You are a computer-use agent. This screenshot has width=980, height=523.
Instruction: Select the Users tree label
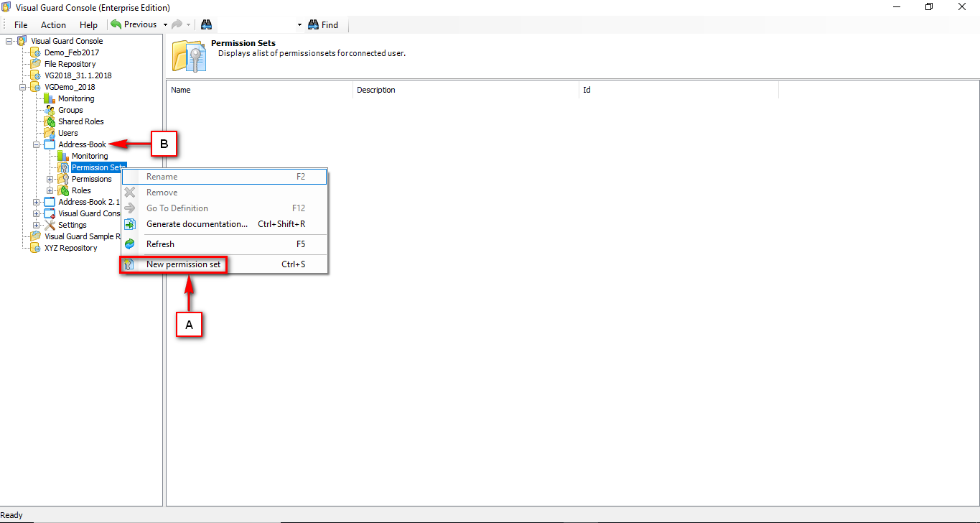click(x=68, y=133)
